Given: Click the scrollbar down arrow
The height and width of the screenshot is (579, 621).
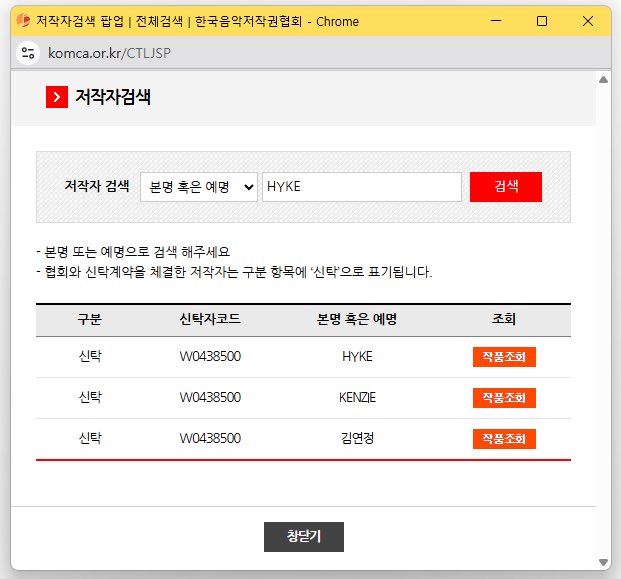Looking at the screenshot, I should pos(603,561).
